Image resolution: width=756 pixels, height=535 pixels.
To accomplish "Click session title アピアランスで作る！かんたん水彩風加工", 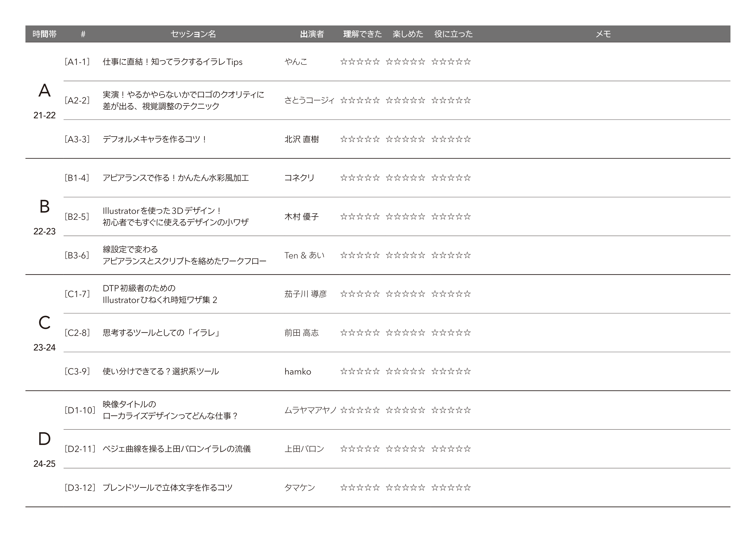I will click(x=175, y=178).
